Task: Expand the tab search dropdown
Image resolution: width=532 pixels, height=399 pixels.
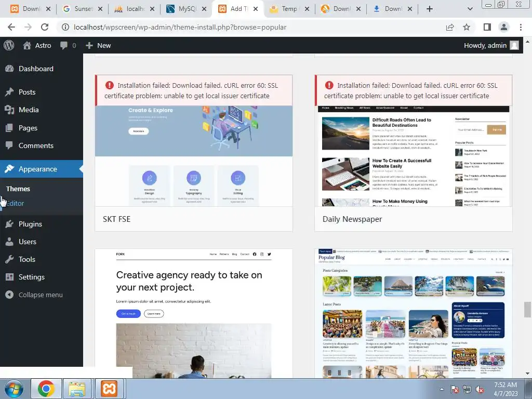Action: [470, 9]
